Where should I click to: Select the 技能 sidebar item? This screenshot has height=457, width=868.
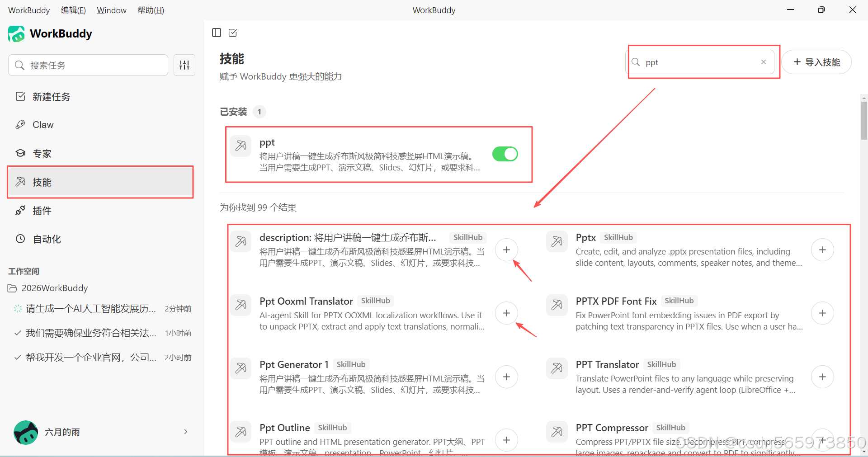pos(101,182)
